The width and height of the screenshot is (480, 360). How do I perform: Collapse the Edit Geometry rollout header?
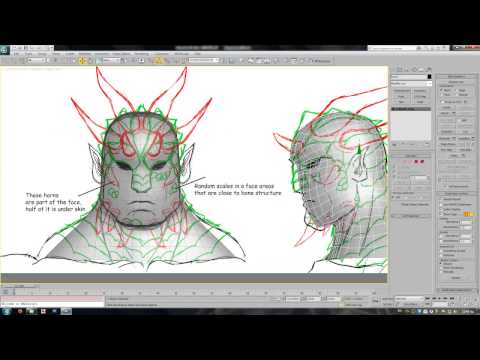pyautogui.click(x=456, y=76)
